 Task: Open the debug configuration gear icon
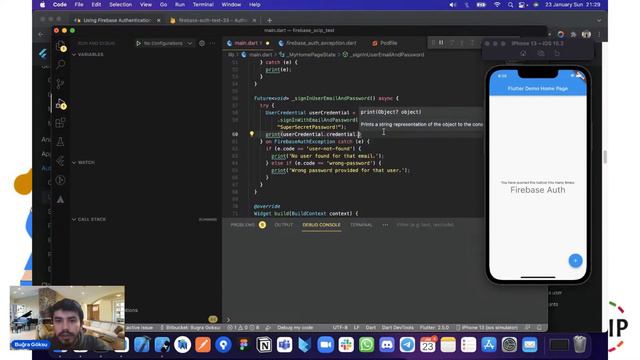(202, 43)
